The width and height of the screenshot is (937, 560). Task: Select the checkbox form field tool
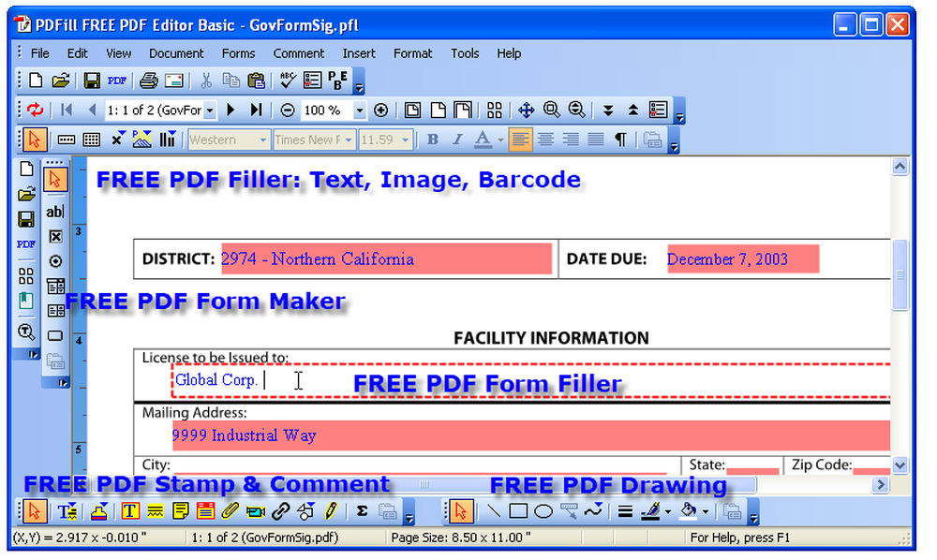[x=55, y=237]
